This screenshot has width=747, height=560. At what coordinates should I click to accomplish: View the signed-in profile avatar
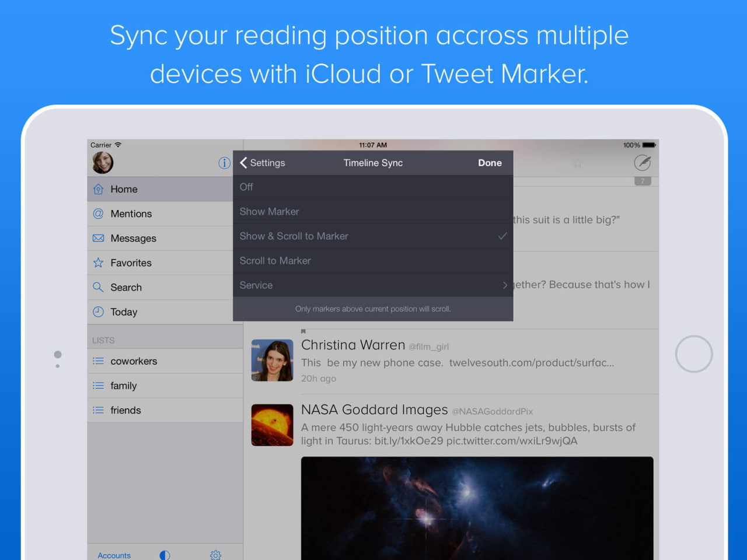(x=103, y=163)
